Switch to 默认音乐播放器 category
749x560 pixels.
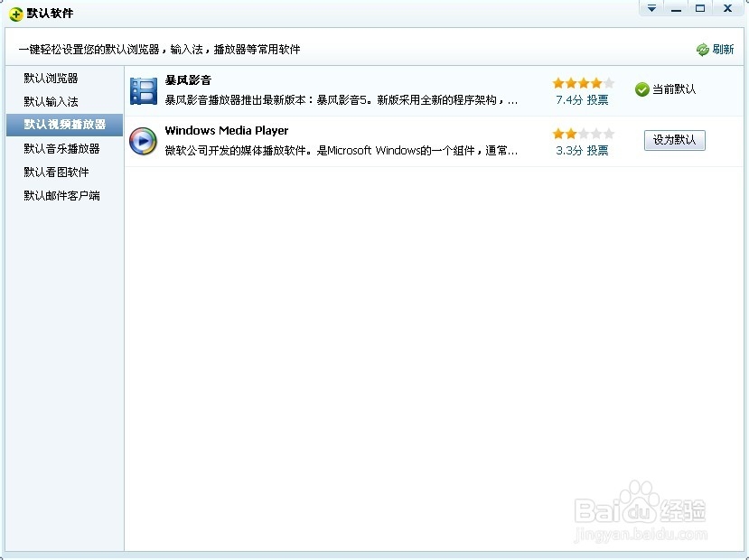point(61,148)
